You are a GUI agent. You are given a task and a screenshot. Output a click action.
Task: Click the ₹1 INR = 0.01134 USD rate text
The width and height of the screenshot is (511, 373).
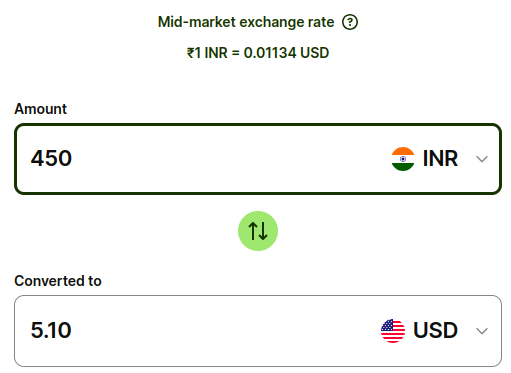(x=258, y=53)
